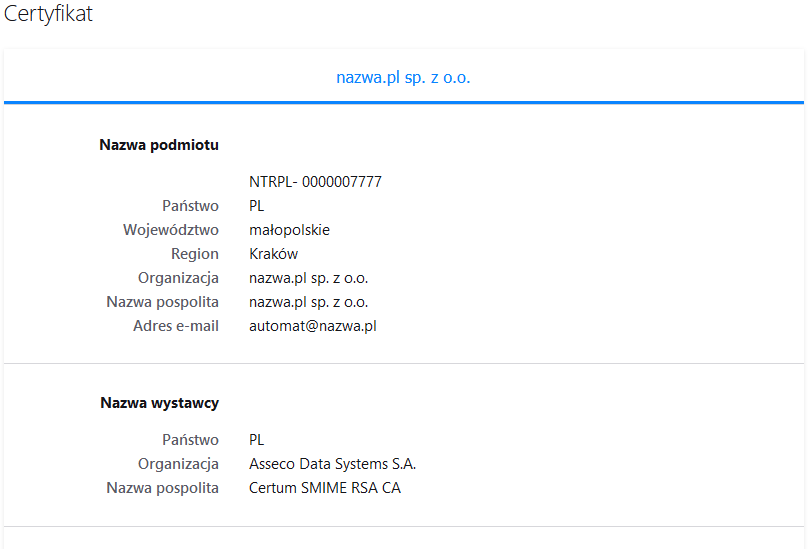808x549 pixels.
Task: Click the Organizacja label under Nazwa podmiotu
Action: click(x=178, y=278)
